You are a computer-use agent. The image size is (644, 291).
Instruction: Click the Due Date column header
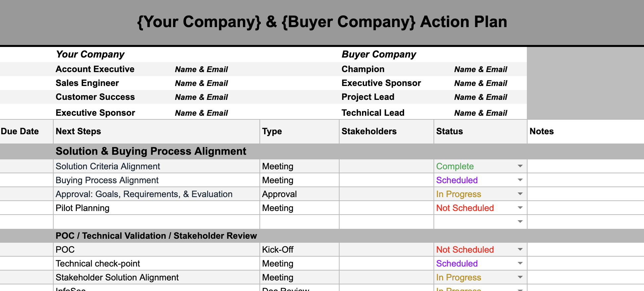tap(20, 131)
